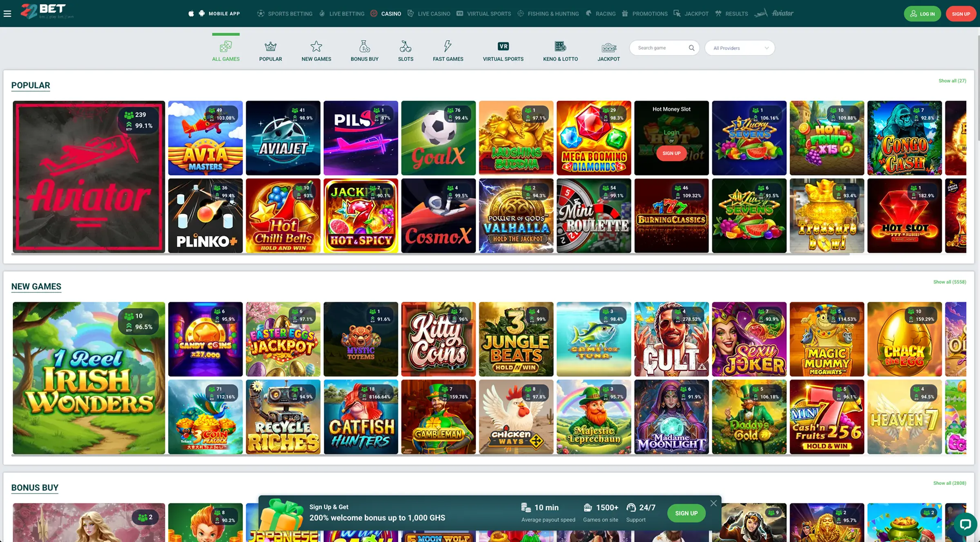Screen dimensions: 980x542
Task: Open the Burning Classics game tile
Action: click(x=671, y=215)
